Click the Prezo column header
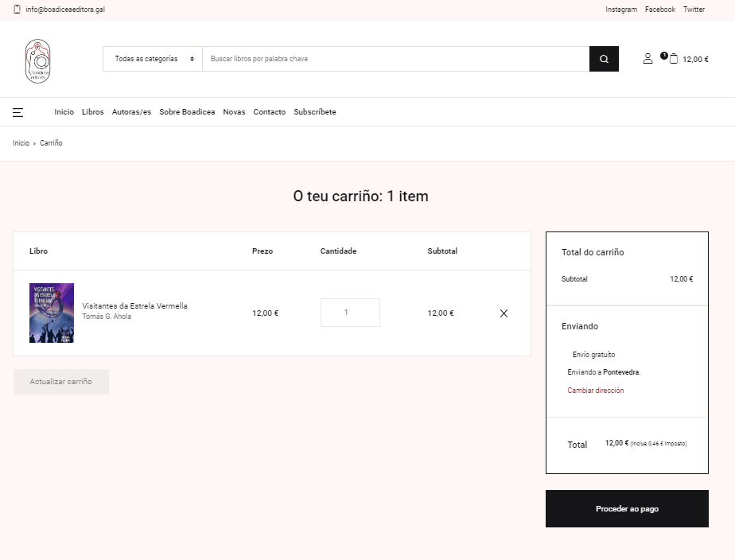Image resolution: width=735 pixels, height=560 pixels. pos(262,251)
